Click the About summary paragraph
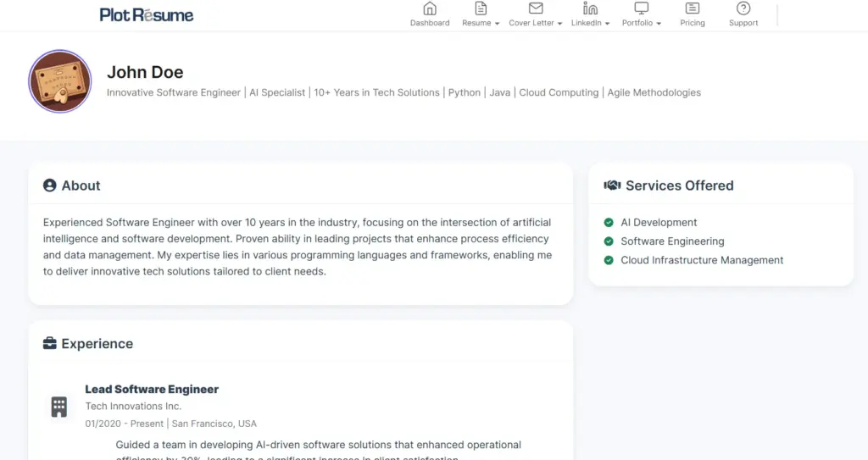Screen dimensions: 868x460 click(298, 247)
